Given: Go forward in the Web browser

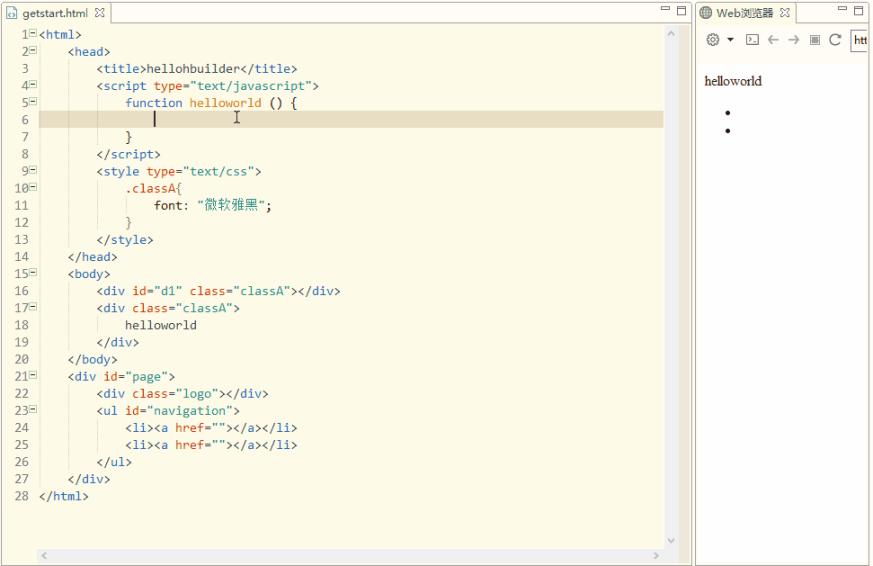Looking at the screenshot, I should tap(794, 40).
